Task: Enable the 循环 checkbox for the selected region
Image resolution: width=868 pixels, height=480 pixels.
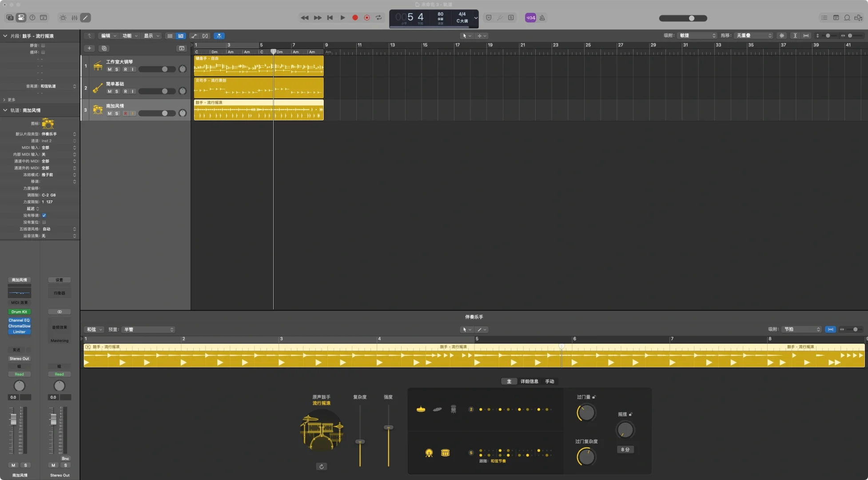Action: [44, 52]
